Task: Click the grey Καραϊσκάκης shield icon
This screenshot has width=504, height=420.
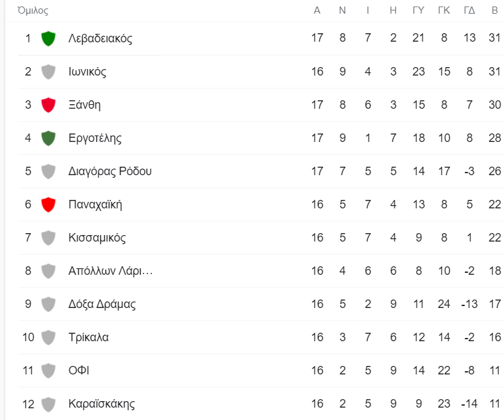Action: (48, 404)
